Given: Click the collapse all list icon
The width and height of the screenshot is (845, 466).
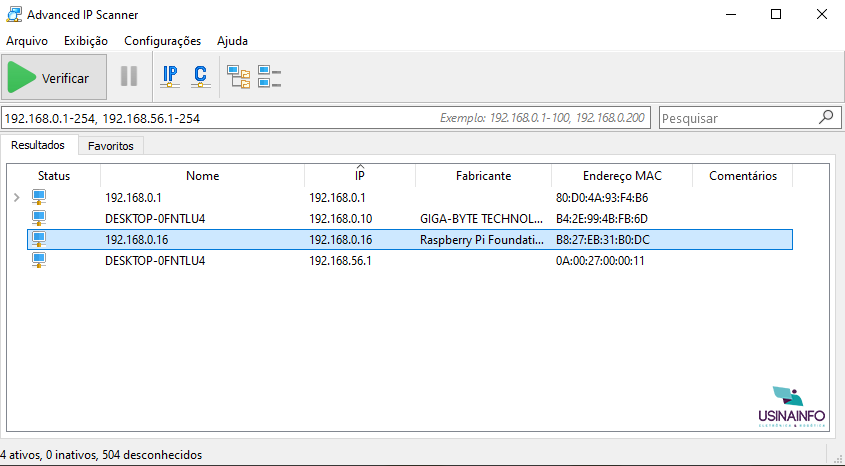Looking at the screenshot, I should click(x=269, y=77).
